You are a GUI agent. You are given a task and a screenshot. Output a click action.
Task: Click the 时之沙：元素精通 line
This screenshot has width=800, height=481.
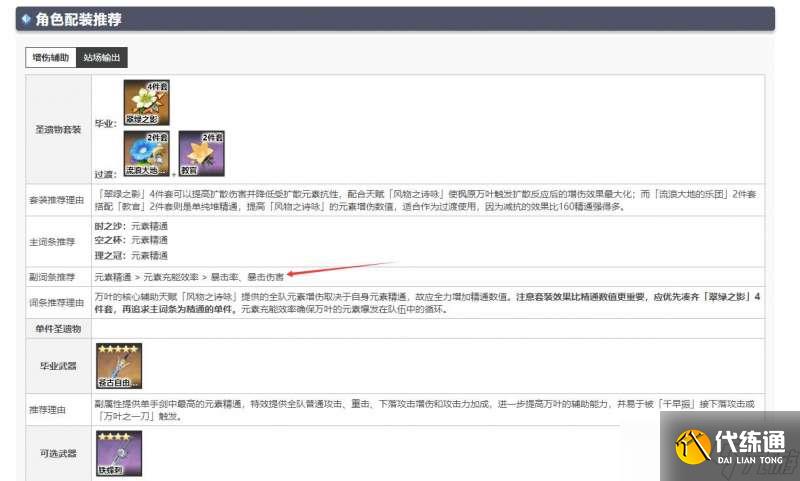coord(131,226)
